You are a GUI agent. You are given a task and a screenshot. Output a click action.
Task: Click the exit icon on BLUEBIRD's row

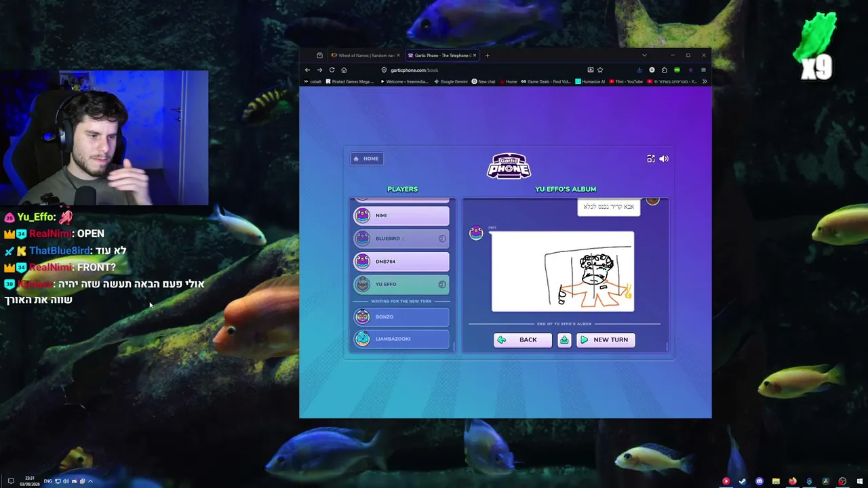click(442, 239)
